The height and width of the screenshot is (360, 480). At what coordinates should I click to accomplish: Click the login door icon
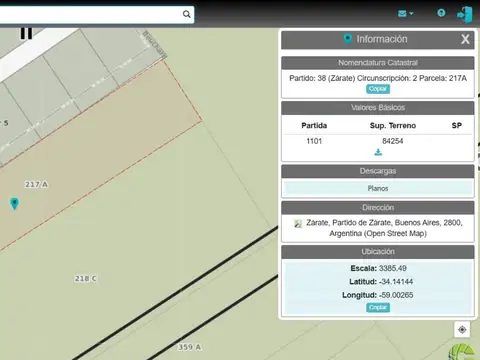pos(465,15)
